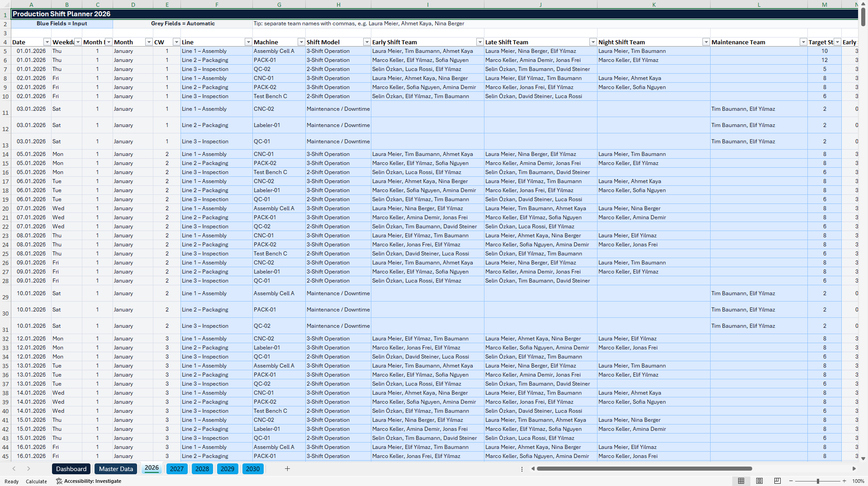Click the vertical scroll down arrow
This screenshot has height=486, width=868.
point(863,458)
